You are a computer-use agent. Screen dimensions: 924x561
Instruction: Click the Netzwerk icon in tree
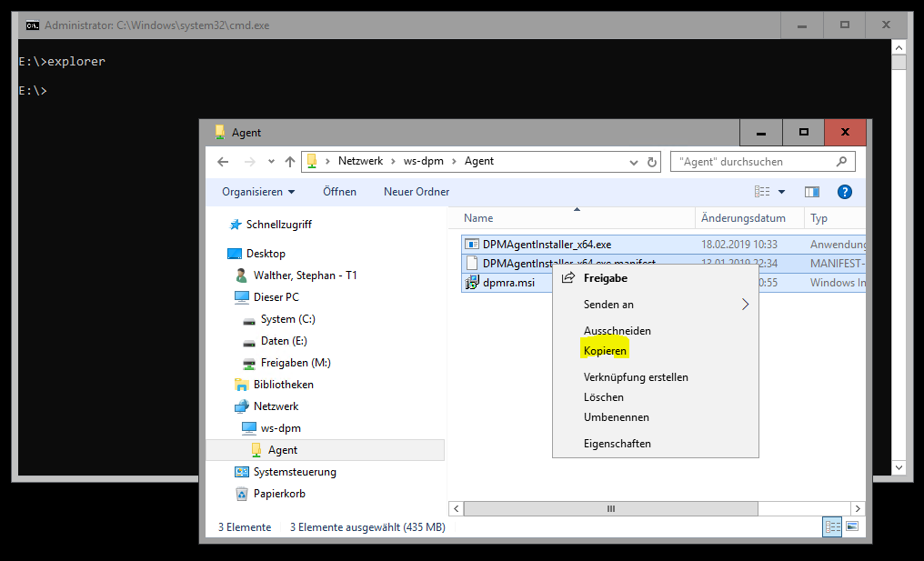[242, 406]
